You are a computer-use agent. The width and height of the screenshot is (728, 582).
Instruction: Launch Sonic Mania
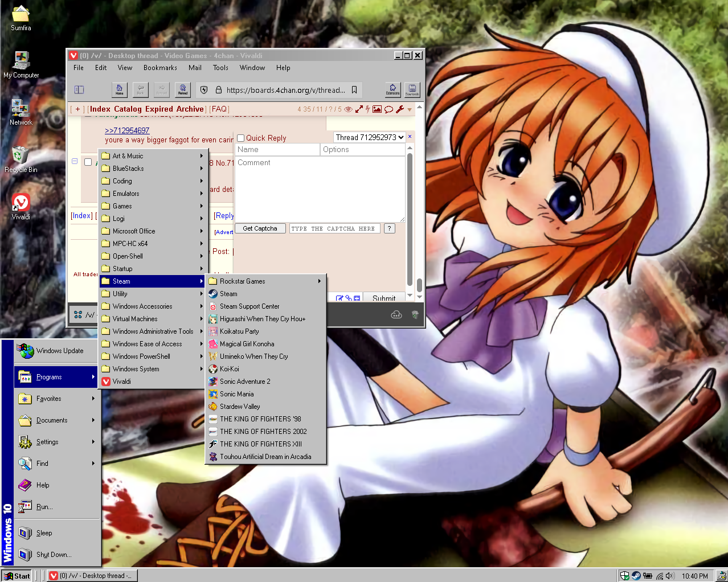265,394
